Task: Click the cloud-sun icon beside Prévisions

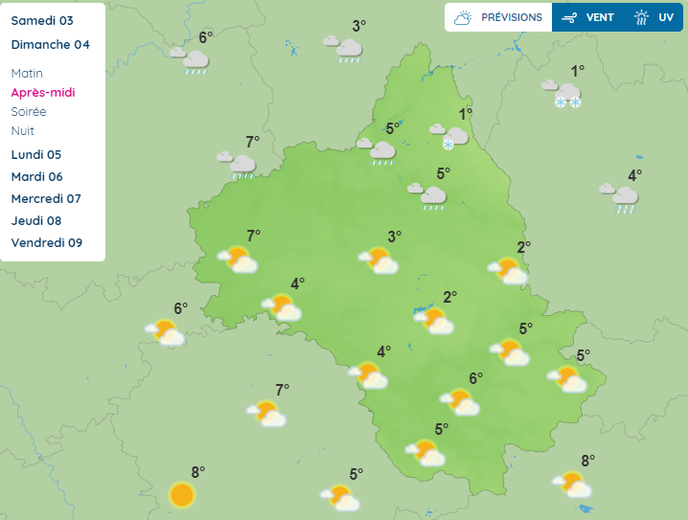Action: pyautogui.click(x=462, y=18)
